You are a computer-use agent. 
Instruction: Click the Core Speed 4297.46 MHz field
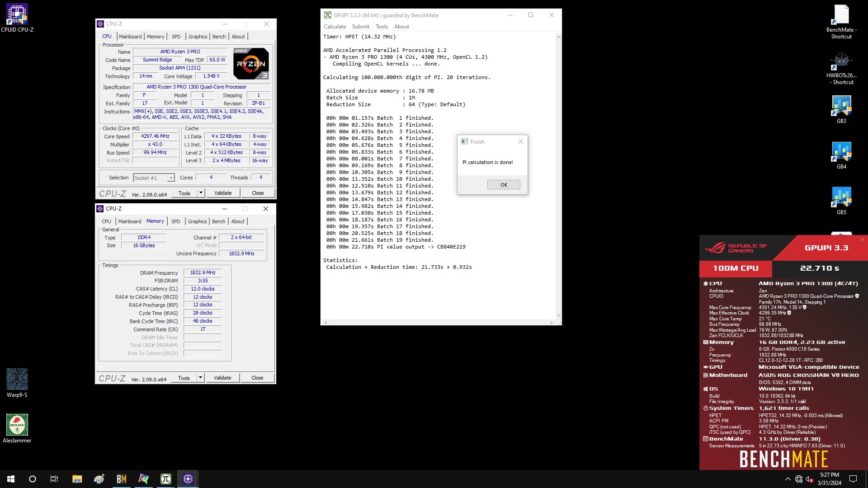[x=155, y=136]
